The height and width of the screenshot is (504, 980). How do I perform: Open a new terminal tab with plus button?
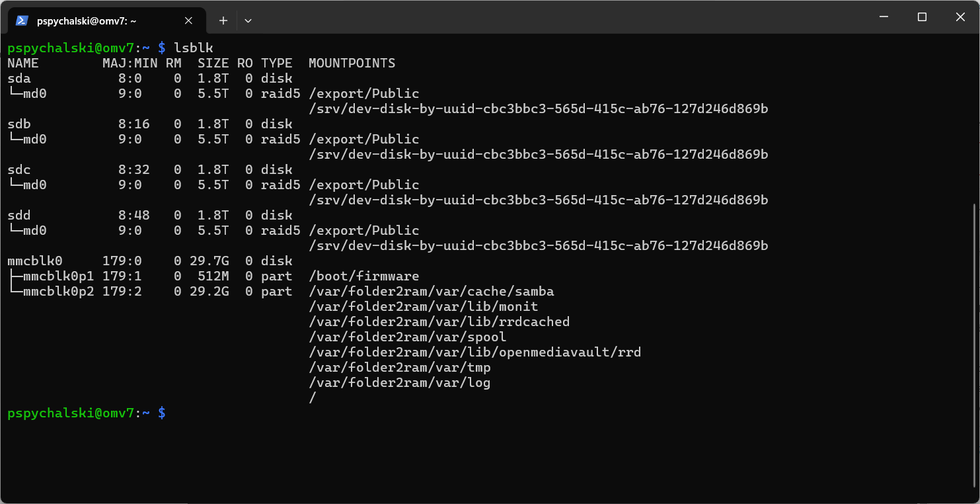(x=223, y=21)
